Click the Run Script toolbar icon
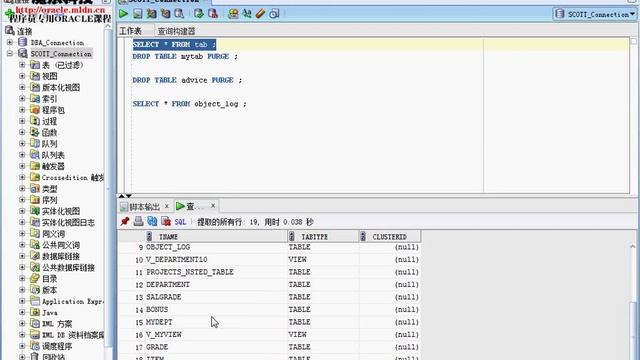Image resolution: width=640 pixels, height=360 pixels. coord(138,13)
